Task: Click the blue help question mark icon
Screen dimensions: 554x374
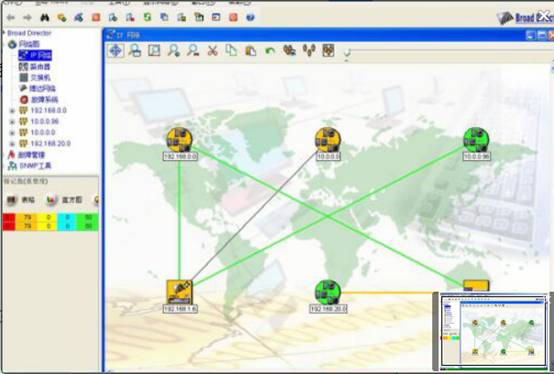Action: (x=250, y=17)
